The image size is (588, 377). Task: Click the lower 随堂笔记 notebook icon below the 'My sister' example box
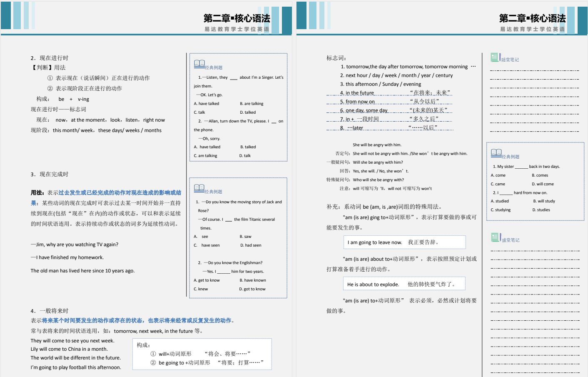[x=496, y=237]
